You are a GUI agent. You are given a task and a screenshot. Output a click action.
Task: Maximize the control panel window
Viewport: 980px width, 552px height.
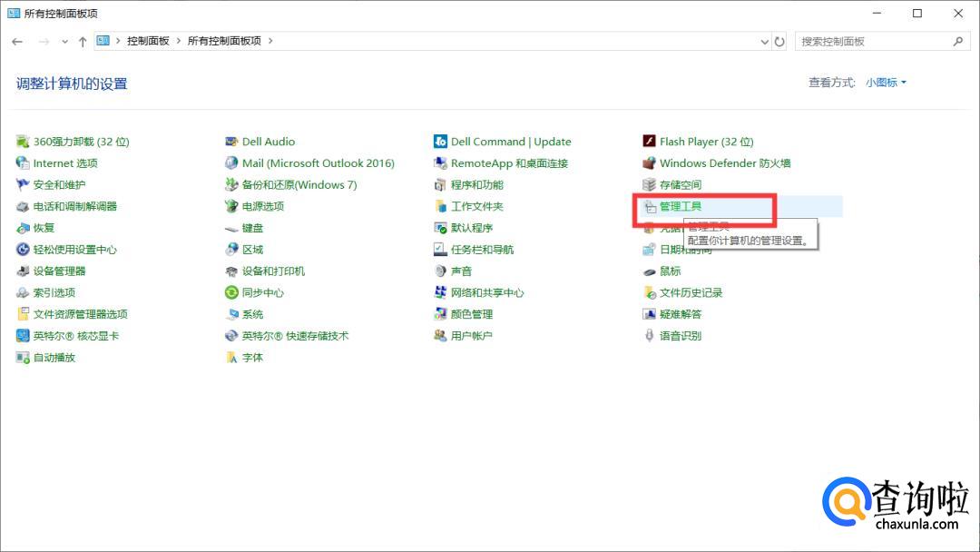point(916,13)
